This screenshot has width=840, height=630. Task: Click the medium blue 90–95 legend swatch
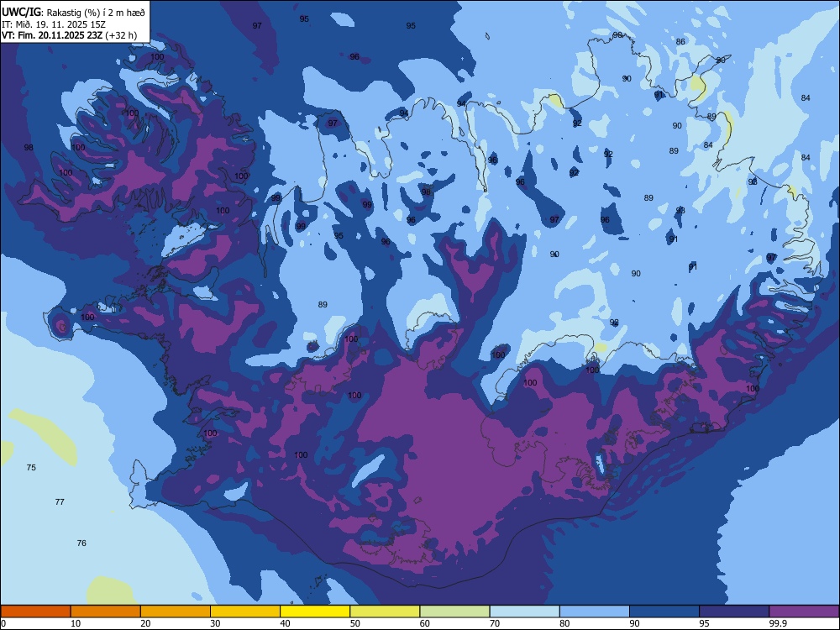pos(664,612)
